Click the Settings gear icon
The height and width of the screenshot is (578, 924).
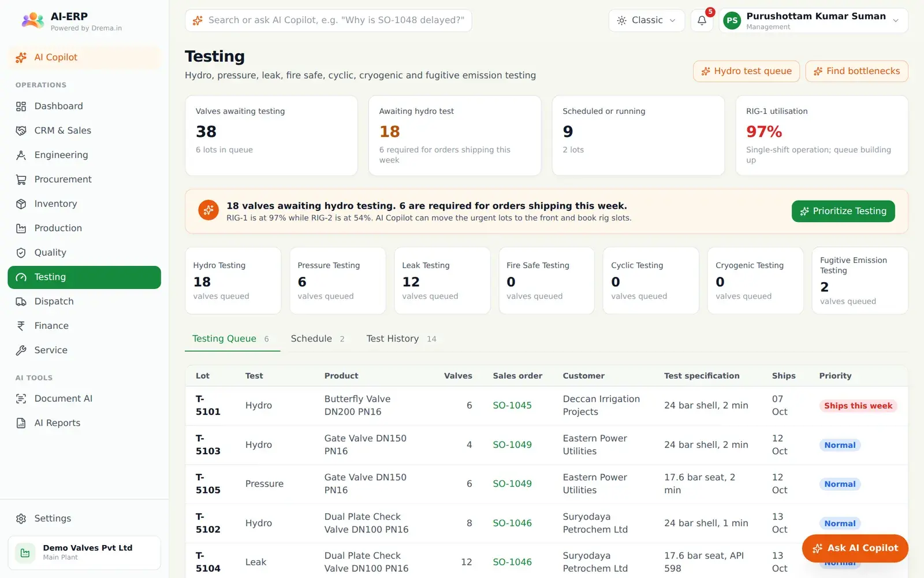click(x=21, y=518)
